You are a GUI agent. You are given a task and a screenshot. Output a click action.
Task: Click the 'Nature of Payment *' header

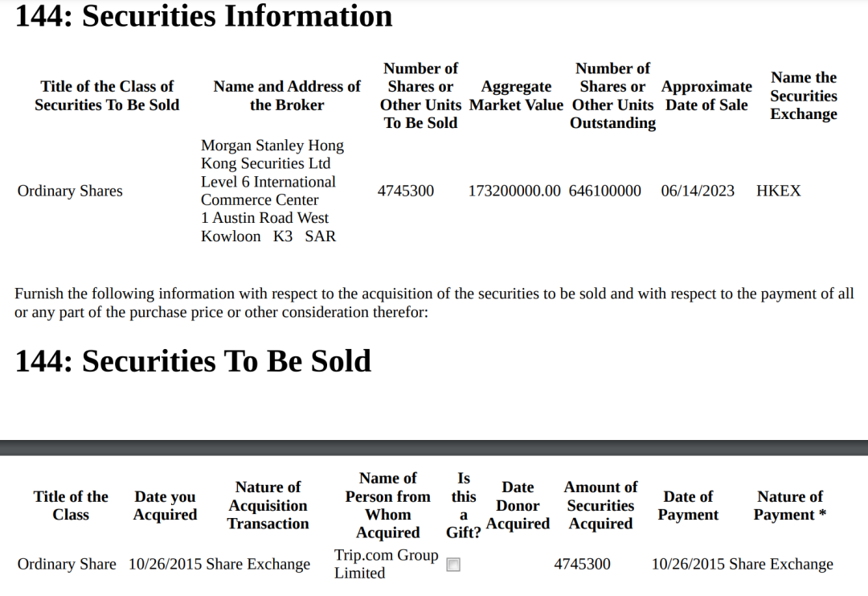coord(790,505)
